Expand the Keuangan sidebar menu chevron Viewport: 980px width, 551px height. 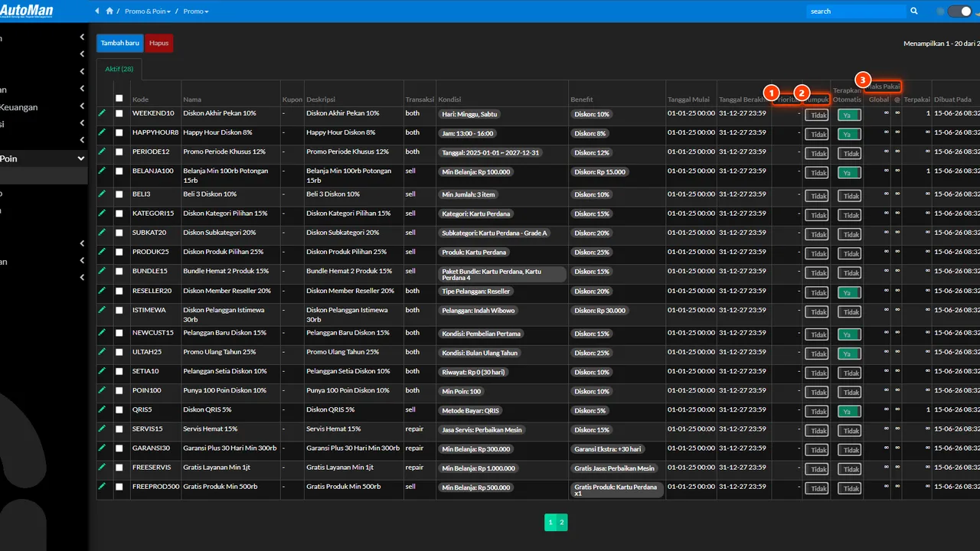82,107
